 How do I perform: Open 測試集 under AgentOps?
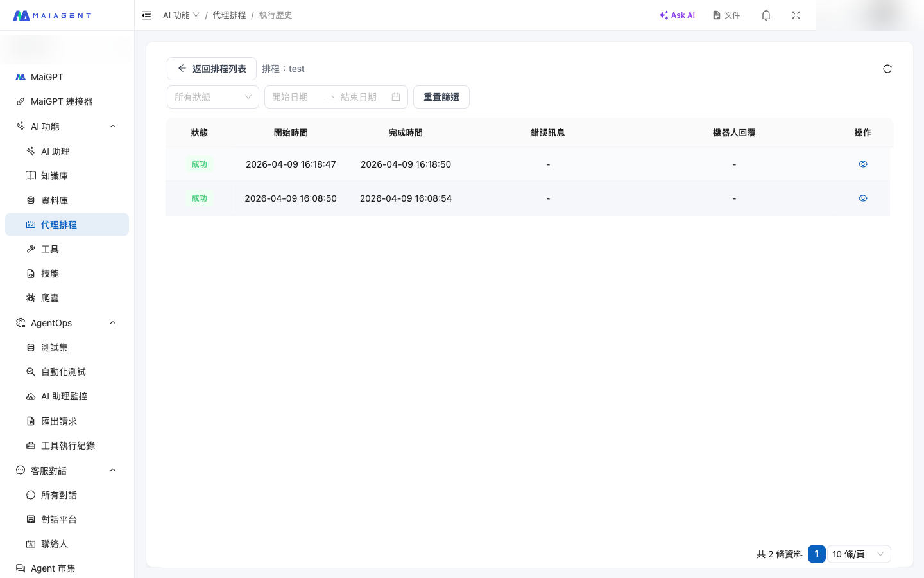[67, 347]
